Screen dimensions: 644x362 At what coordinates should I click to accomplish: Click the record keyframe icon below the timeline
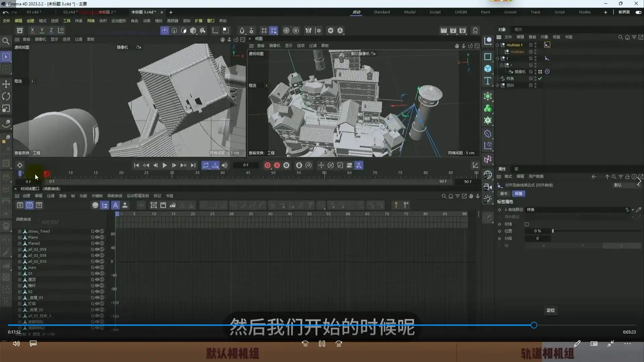267,165
